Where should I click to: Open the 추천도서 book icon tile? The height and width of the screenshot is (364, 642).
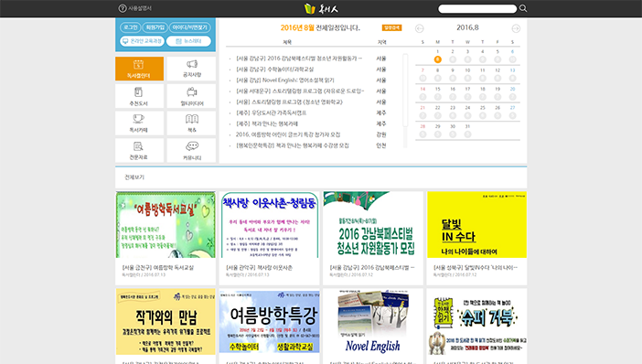coord(139,96)
